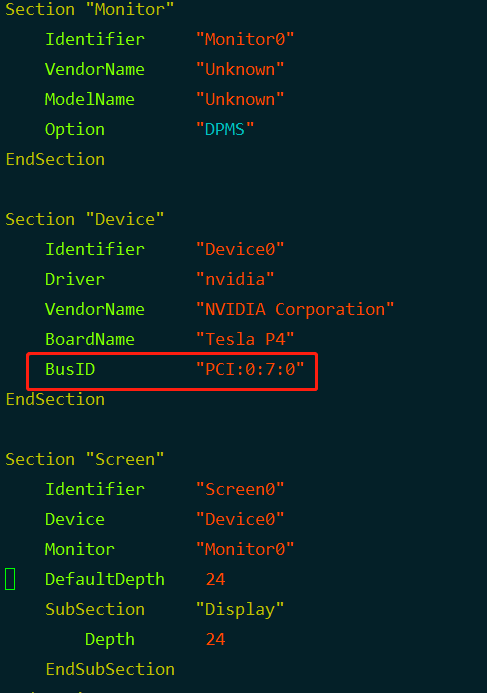487x693 pixels.
Task: Click the "PCI:0:7:0" BusID value
Action: [250, 369]
